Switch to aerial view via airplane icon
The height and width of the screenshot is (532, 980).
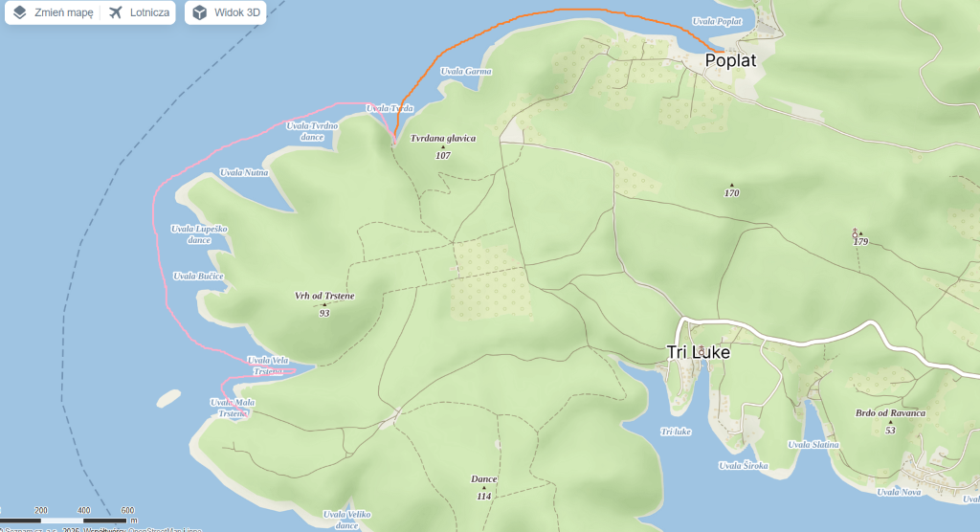click(116, 12)
